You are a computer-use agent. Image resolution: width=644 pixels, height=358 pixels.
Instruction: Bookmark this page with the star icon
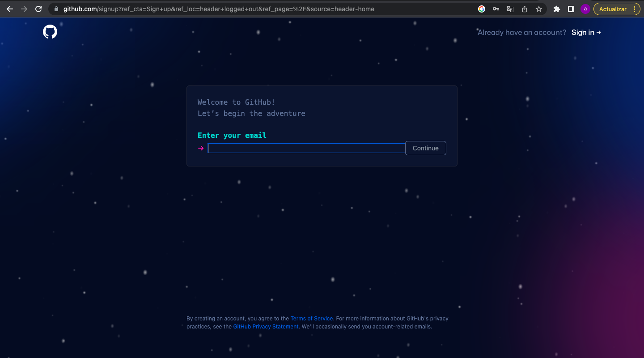[539, 9]
